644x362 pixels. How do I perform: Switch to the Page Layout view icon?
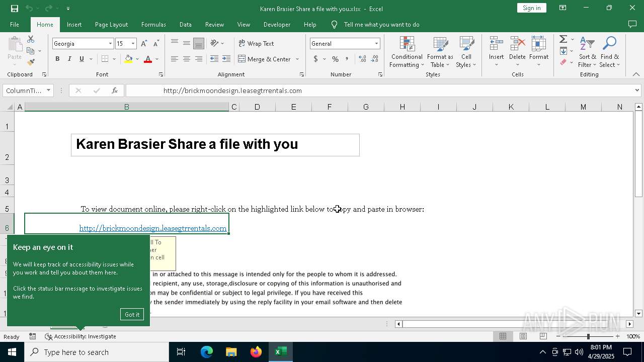(x=523, y=336)
